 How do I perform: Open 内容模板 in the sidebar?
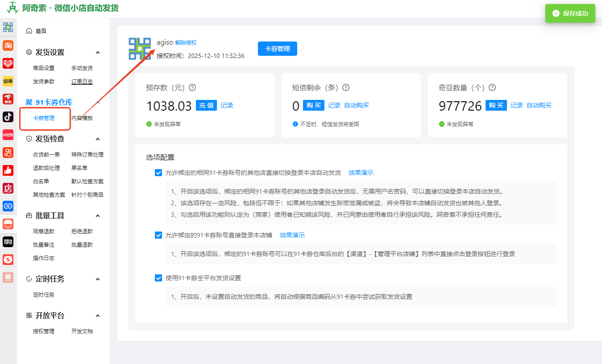(82, 118)
